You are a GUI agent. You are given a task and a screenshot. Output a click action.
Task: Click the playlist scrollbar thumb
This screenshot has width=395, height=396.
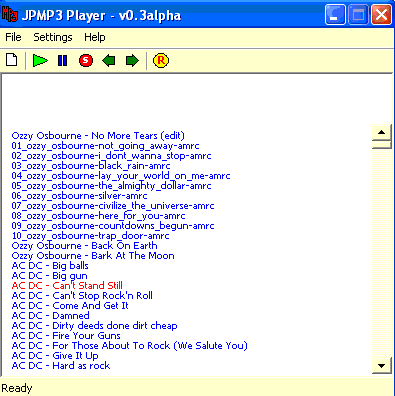click(x=382, y=144)
